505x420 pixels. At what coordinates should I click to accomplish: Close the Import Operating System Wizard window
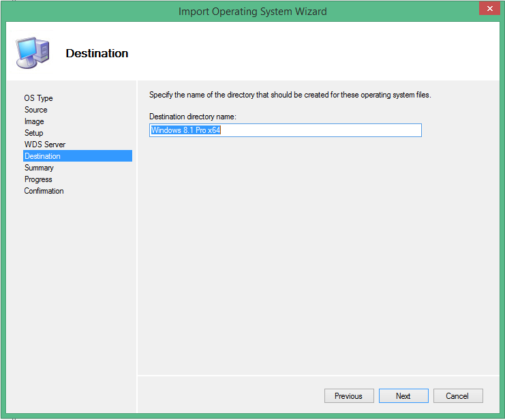tap(487, 9)
